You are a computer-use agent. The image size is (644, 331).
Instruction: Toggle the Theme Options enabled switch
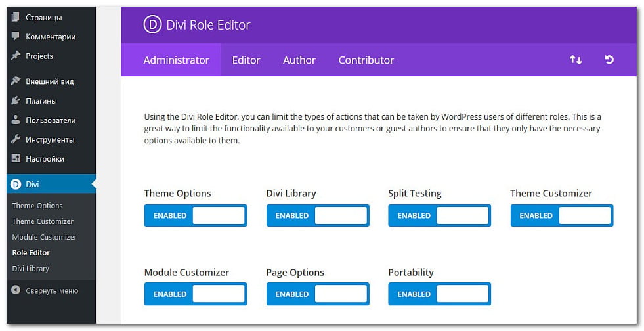pyautogui.click(x=196, y=215)
